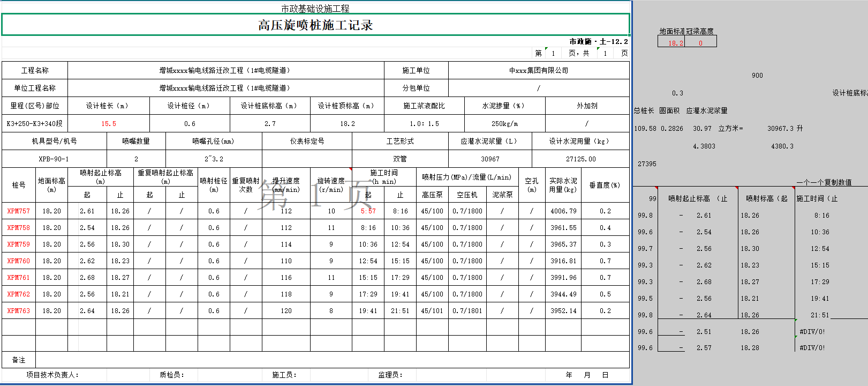Click the 27395 cell in side calculations
Screen dimensions: 868x386
647,164
